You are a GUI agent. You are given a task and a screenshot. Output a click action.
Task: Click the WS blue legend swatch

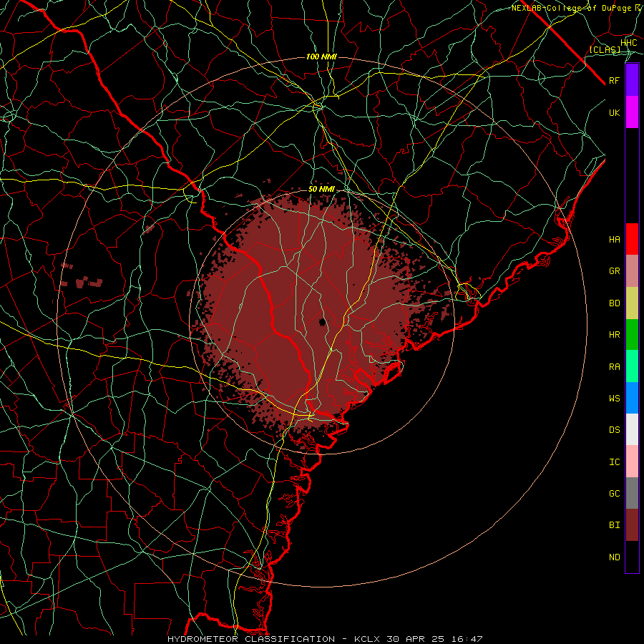point(632,398)
